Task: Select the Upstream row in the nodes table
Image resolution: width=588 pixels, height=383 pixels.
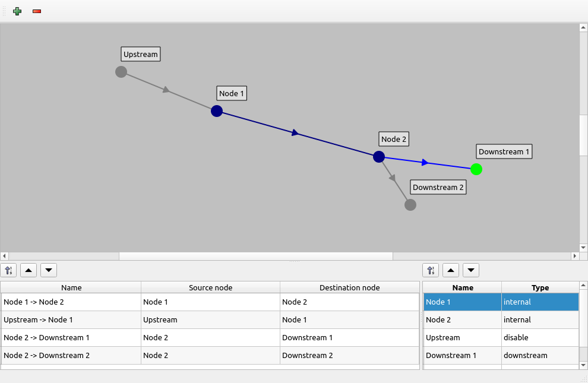Action: click(462, 338)
